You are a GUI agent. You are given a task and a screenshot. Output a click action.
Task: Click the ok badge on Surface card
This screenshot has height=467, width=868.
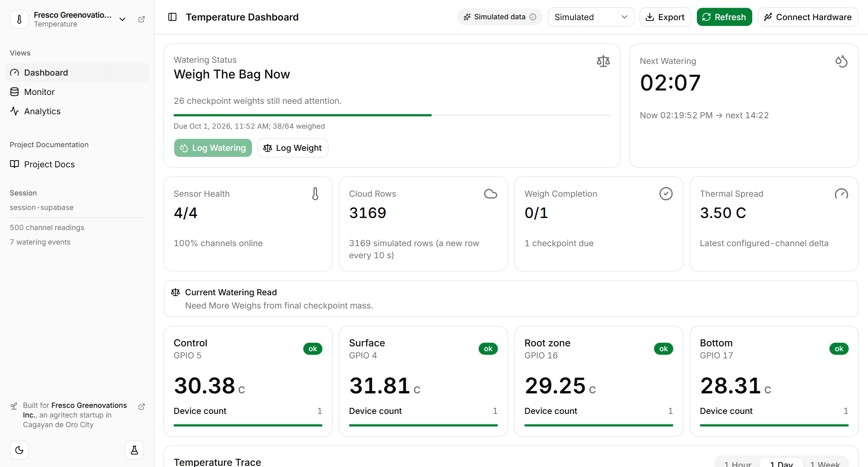(488, 349)
